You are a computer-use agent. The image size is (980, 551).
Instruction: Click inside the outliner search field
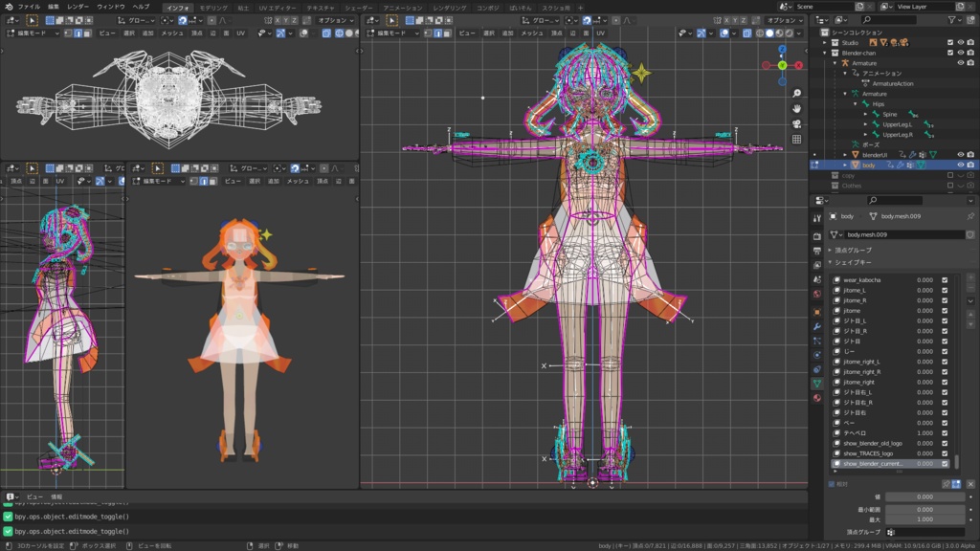[x=890, y=19]
